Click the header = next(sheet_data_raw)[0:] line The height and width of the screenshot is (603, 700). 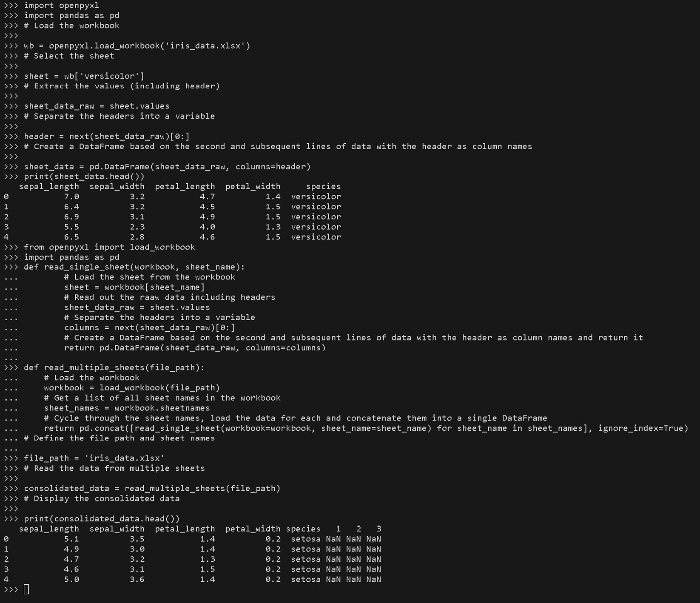107,137
